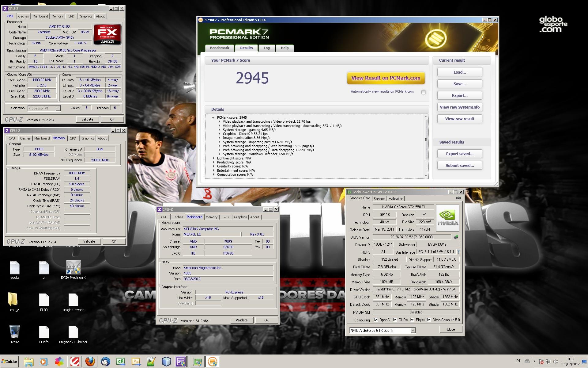Click the NVIDIA logo in GPU-Z
Viewport: 588px width, 368px height.
point(448,218)
